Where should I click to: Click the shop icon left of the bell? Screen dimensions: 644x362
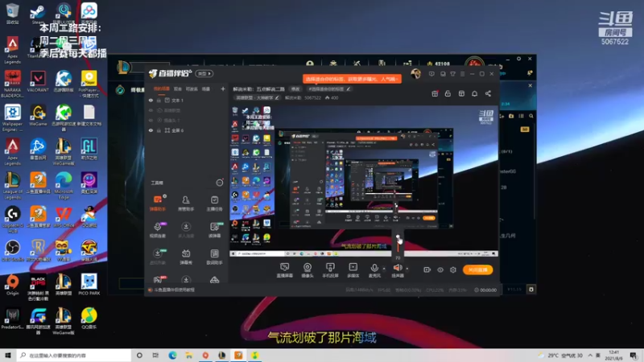tap(461, 93)
